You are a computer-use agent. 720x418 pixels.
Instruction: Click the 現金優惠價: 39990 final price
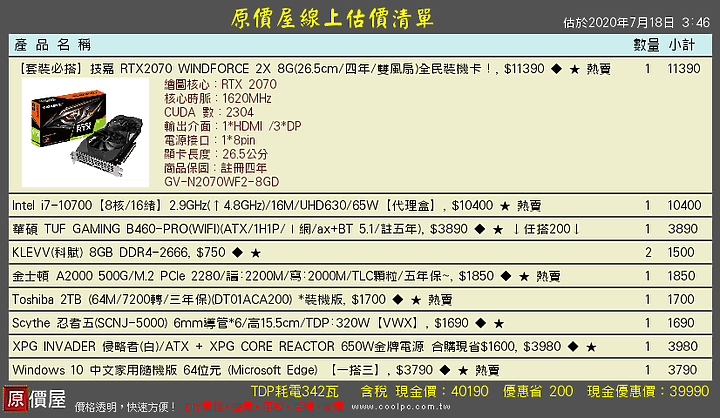point(648,391)
